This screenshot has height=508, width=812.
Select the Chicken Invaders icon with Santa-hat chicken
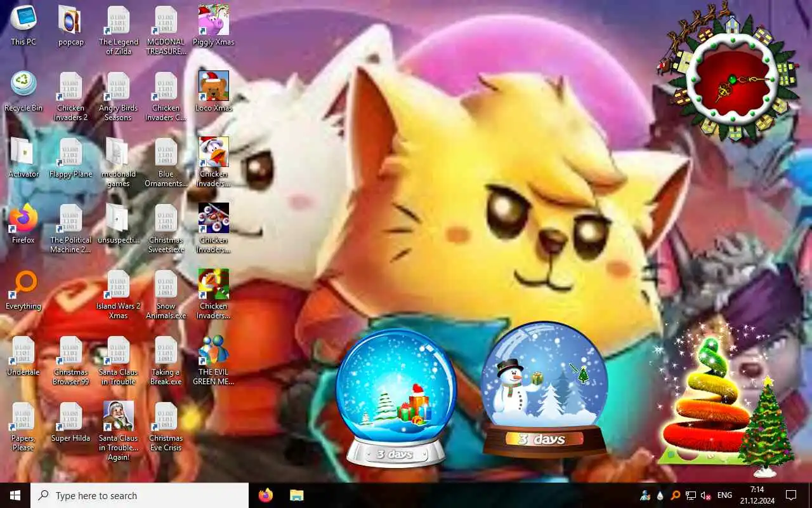point(214,163)
